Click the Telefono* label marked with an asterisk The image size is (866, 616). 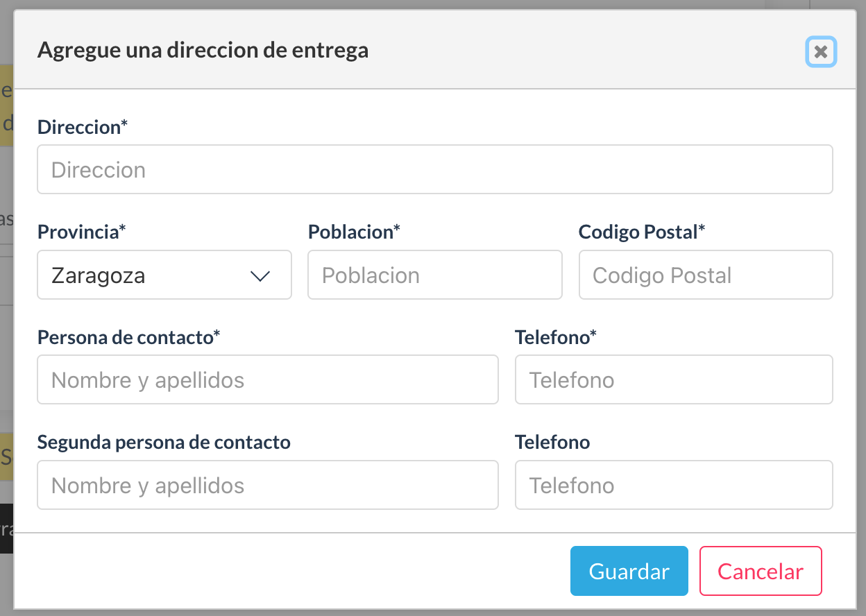[x=556, y=337]
